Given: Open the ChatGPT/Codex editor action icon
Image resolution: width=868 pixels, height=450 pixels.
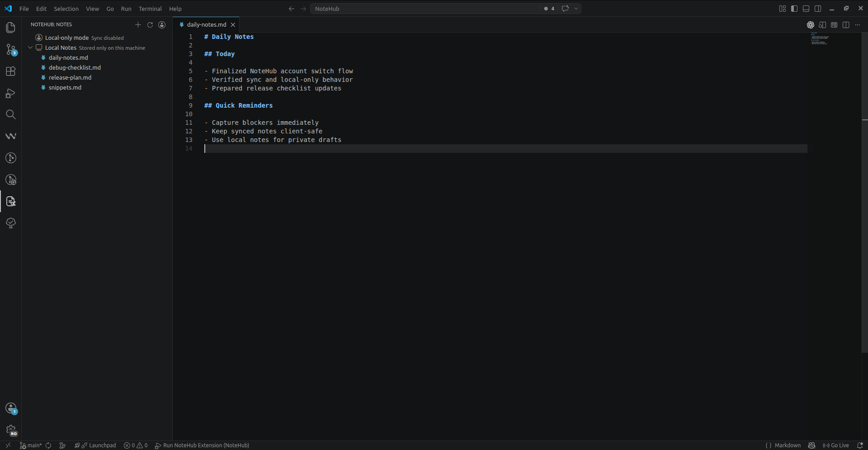Looking at the screenshot, I should (x=811, y=25).
